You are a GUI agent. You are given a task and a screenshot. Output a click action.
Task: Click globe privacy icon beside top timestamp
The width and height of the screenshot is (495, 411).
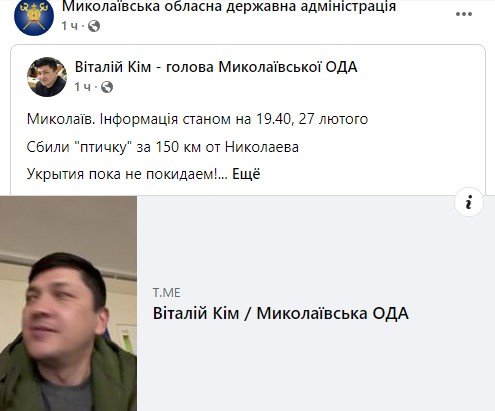pos(94,26)
